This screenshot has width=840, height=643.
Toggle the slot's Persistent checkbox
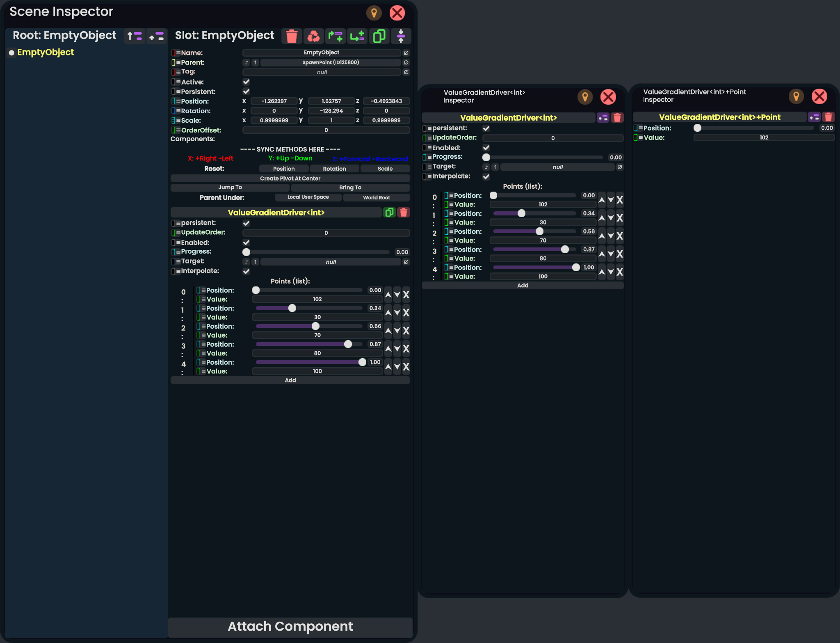point(246,91)
